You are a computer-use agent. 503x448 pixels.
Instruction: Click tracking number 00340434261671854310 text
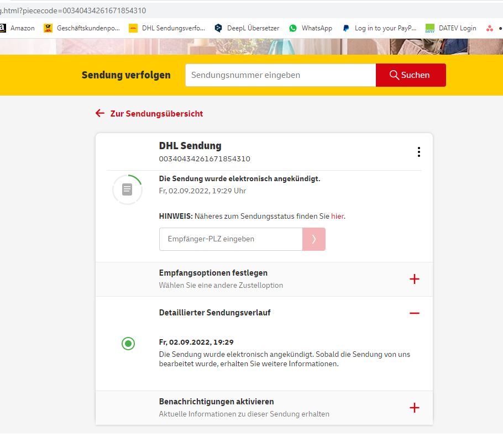[205, 159]
